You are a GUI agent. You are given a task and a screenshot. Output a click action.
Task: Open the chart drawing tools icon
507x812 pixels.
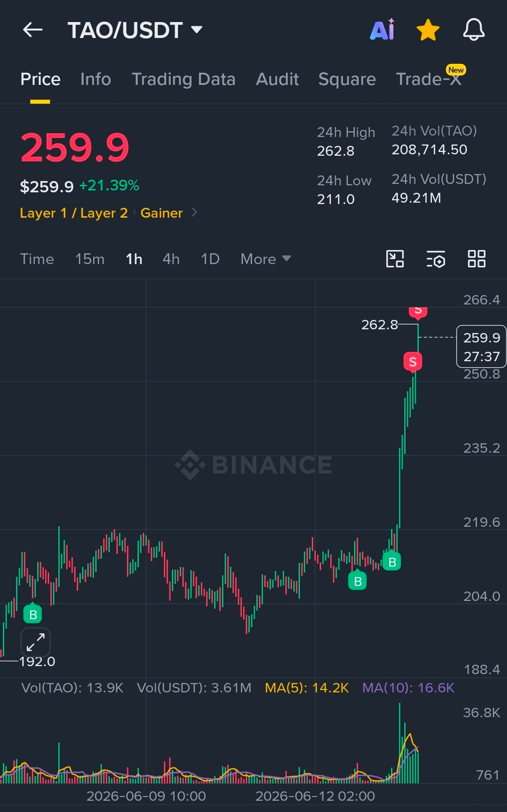395,259
